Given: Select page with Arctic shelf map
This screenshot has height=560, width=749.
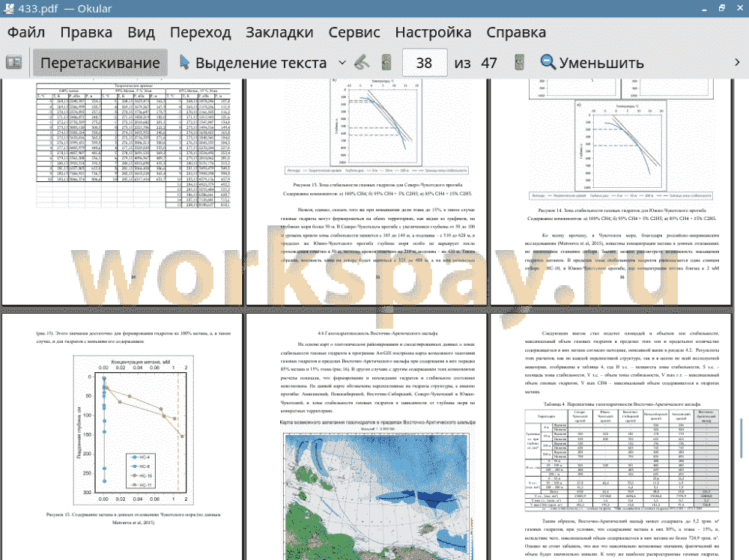Looking at the screenshot, I should point(366,436).
